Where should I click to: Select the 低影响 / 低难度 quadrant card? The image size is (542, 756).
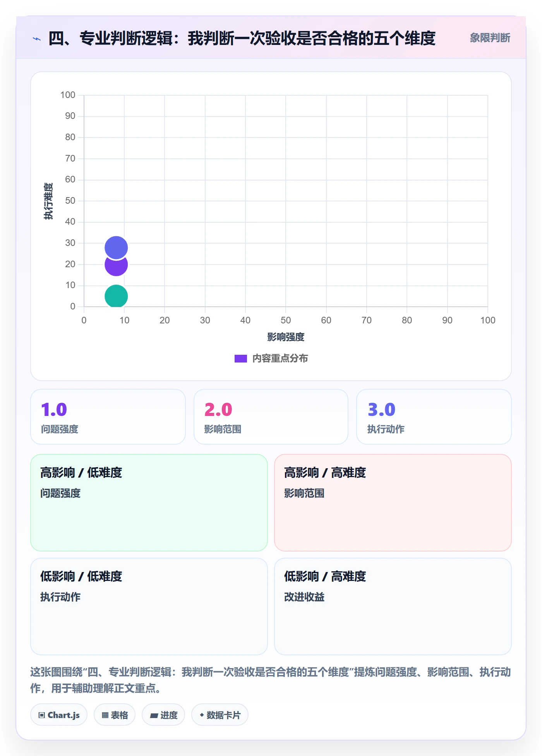pyautogui.click(x=149, y=607)
